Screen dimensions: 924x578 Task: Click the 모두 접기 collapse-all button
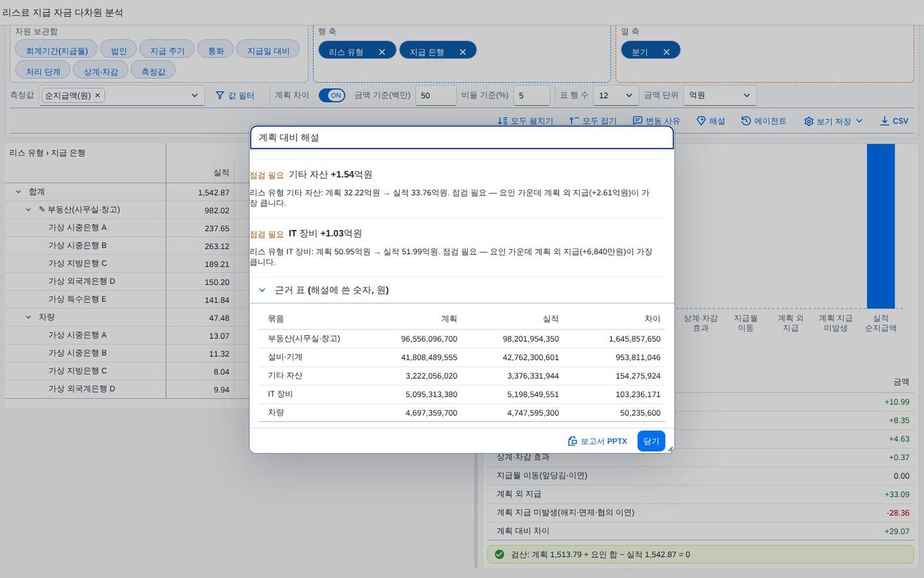pos(592,121)
